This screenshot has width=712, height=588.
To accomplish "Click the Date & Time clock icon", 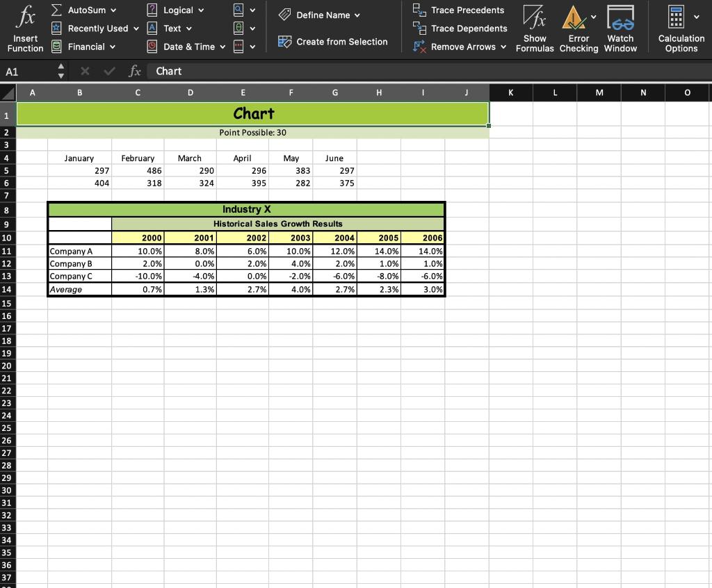I will click(x=152, y=47).
